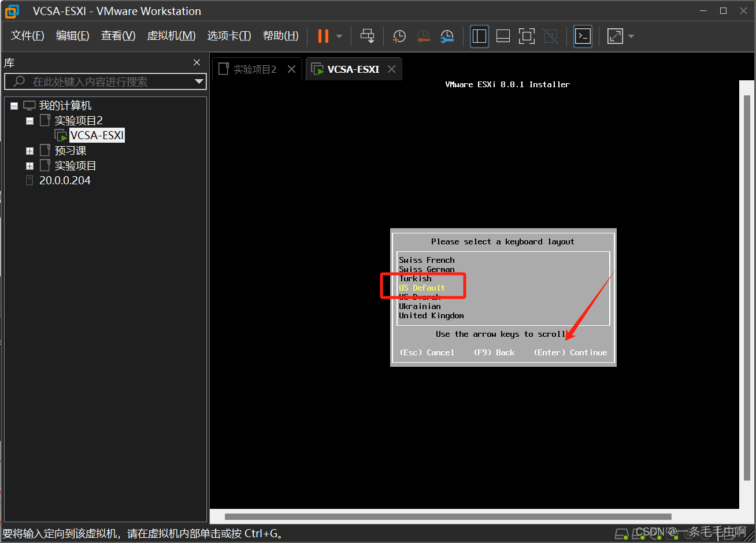This screenshot has height=543, width=756.
Task: Select Swiss French keyboard layout
Action: tap(427, 260)
